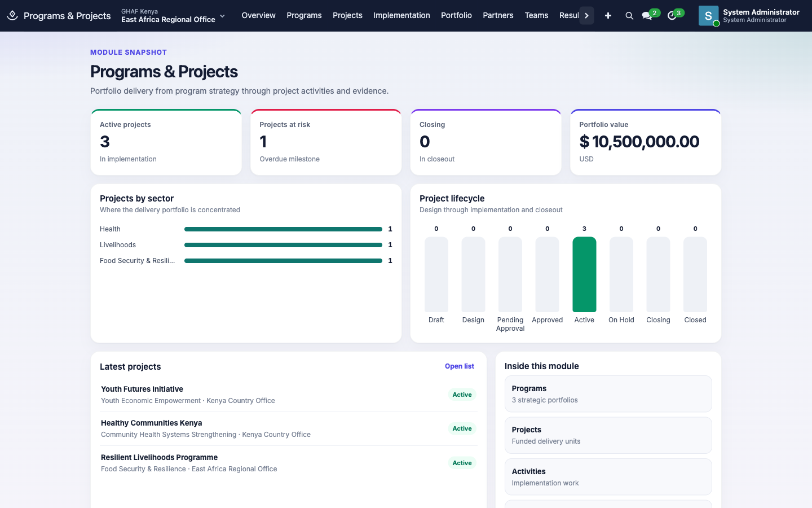The width and height of the screenshot is (812, 508).
Task: Open the Healthy Communities Kenya project
Action: pos(288,428)
